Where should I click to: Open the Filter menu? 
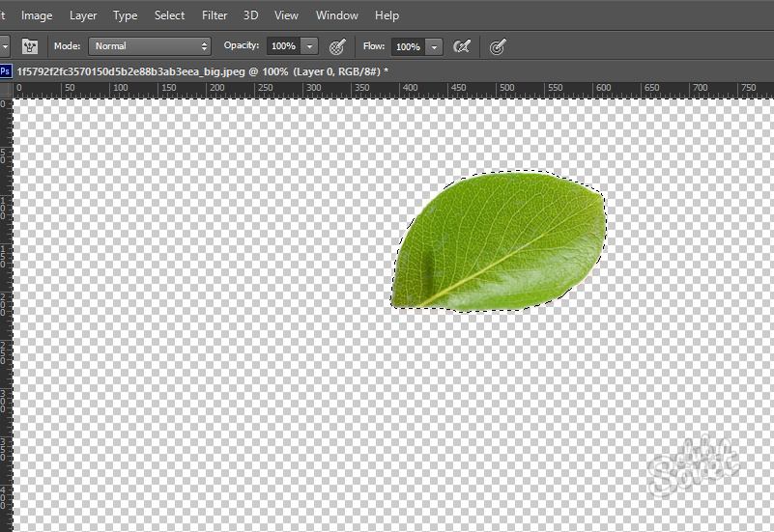215,15
